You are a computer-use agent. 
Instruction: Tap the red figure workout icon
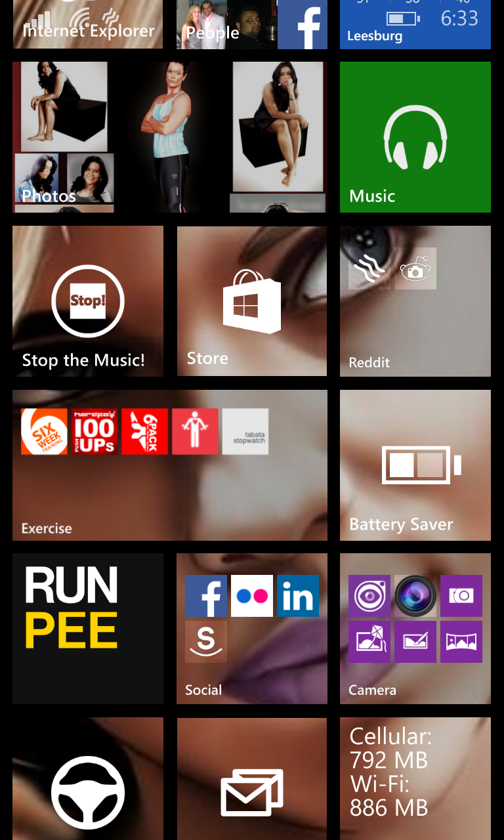pyautogui.click(x=195, y=432)
